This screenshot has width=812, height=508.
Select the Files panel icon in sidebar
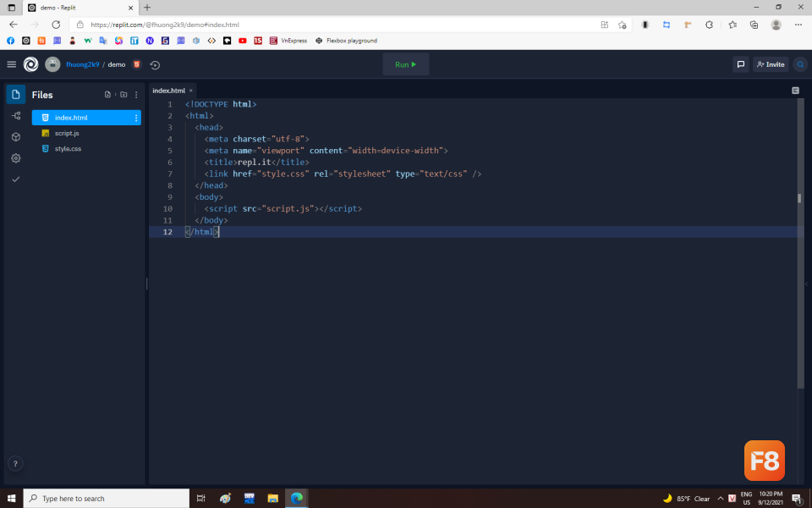click(x=16, y=94)
